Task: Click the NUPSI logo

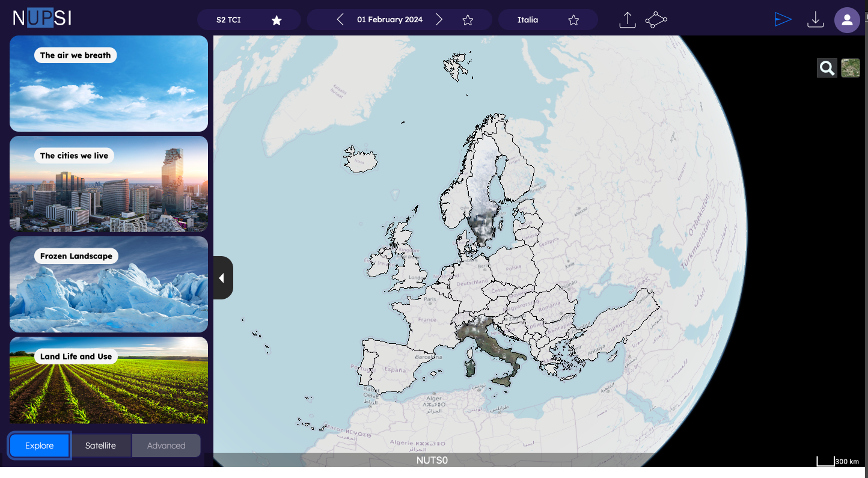Action: coord(42,18)
